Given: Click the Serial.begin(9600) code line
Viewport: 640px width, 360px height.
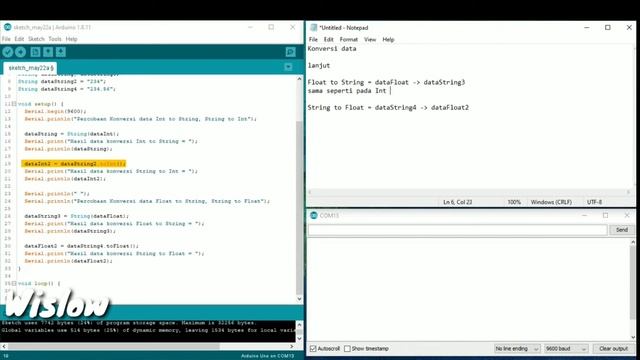Looking at the screenshot, I should click(x=55, y=111).
